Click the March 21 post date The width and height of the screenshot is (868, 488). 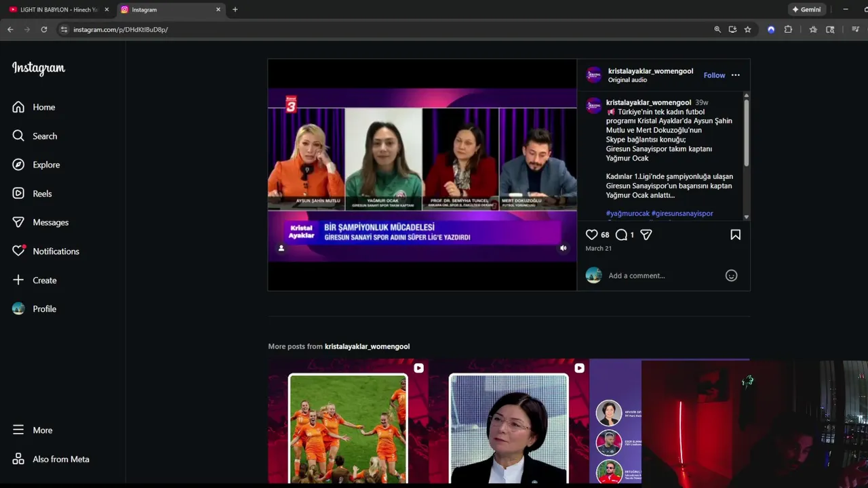[x=598, y=248]
